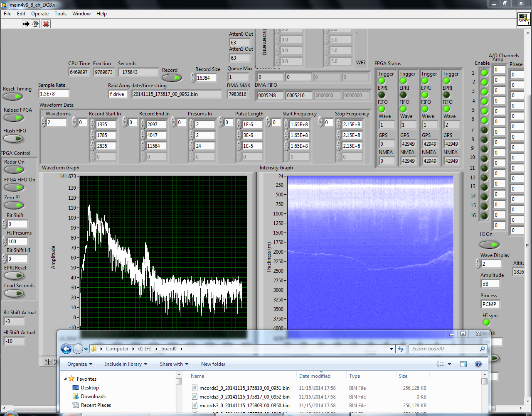532x416 pixels.
Task: Click the Explorer back arrow button
Action: coord(66,349)
